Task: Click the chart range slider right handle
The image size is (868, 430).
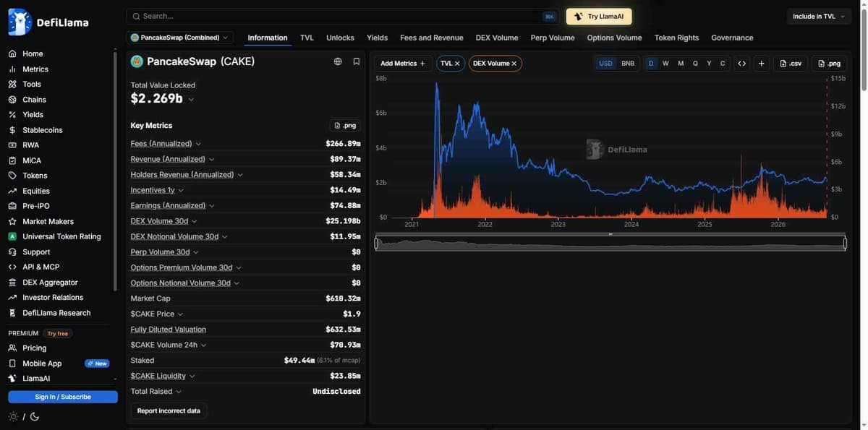Action: click(845, 244)
